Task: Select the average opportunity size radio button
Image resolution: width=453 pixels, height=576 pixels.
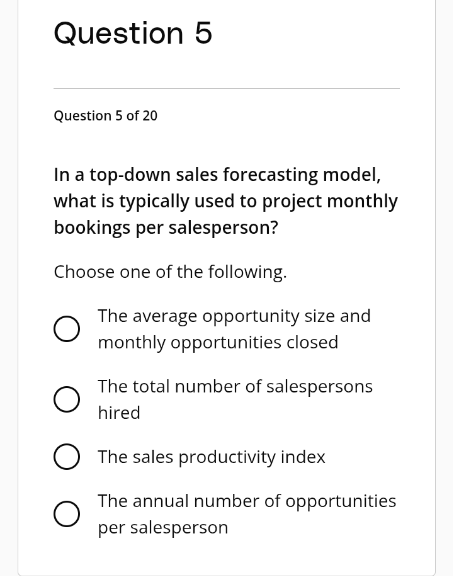Action: point(66,329)
